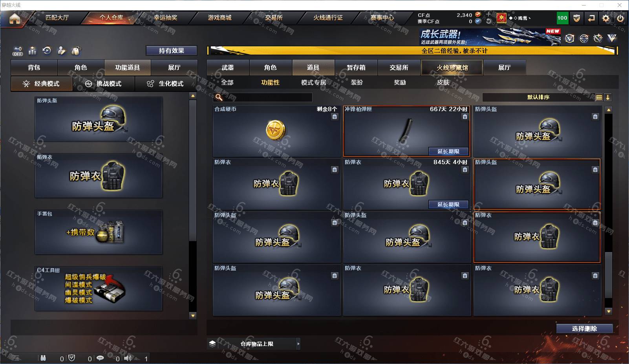Click the home icon in the top-left corner
Viewport: 629px width, 364px height.
15,18
